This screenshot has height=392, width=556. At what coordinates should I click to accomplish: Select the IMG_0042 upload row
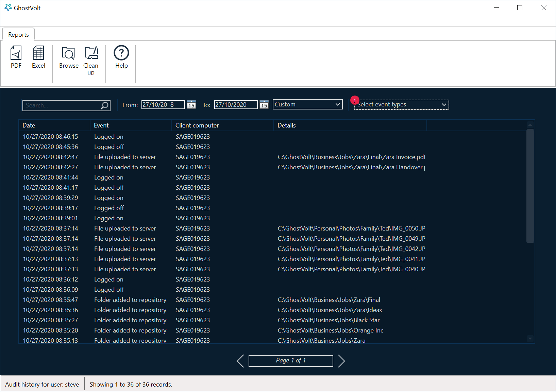pos(272,249)
